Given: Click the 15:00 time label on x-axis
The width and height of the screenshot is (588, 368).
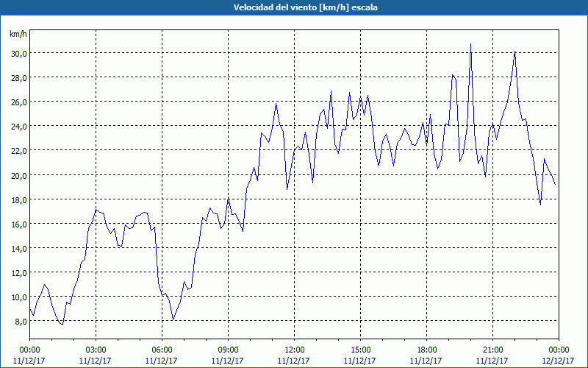Looking at the screenshot, I should click(x=360, y=350).
